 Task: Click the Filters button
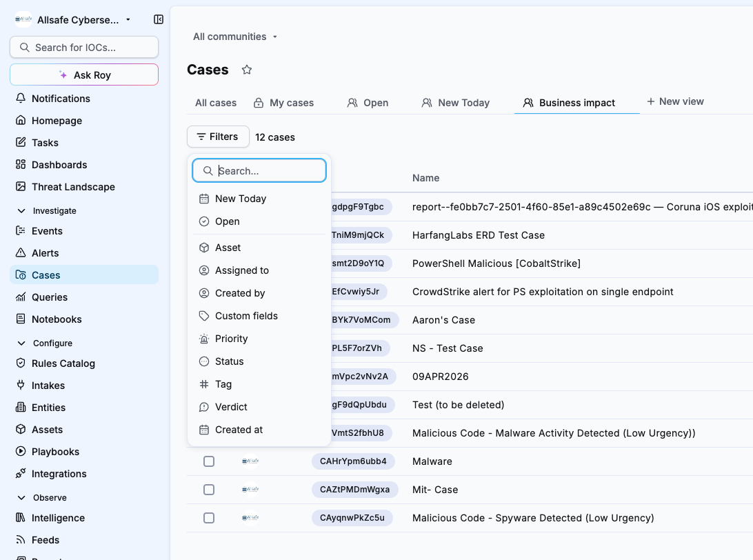218,137
